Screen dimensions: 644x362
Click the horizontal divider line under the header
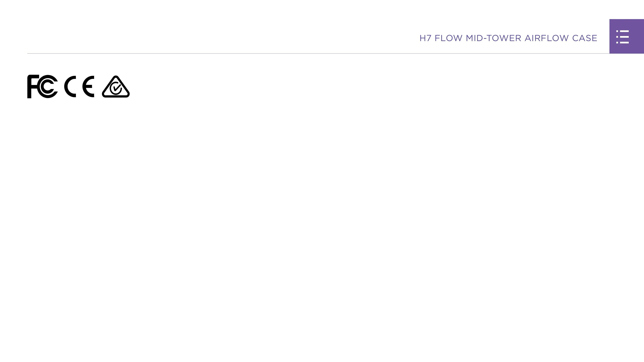(318, 53)
